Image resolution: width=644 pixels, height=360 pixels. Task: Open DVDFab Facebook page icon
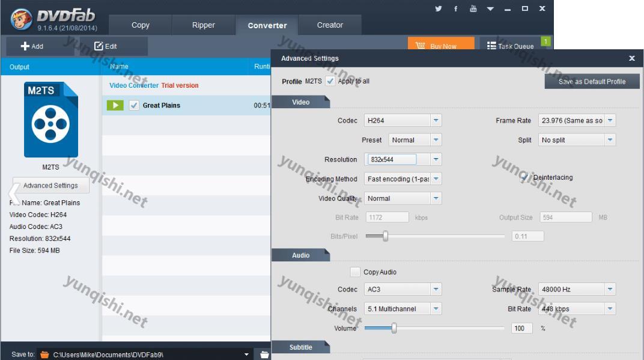(x=456, y=8)
